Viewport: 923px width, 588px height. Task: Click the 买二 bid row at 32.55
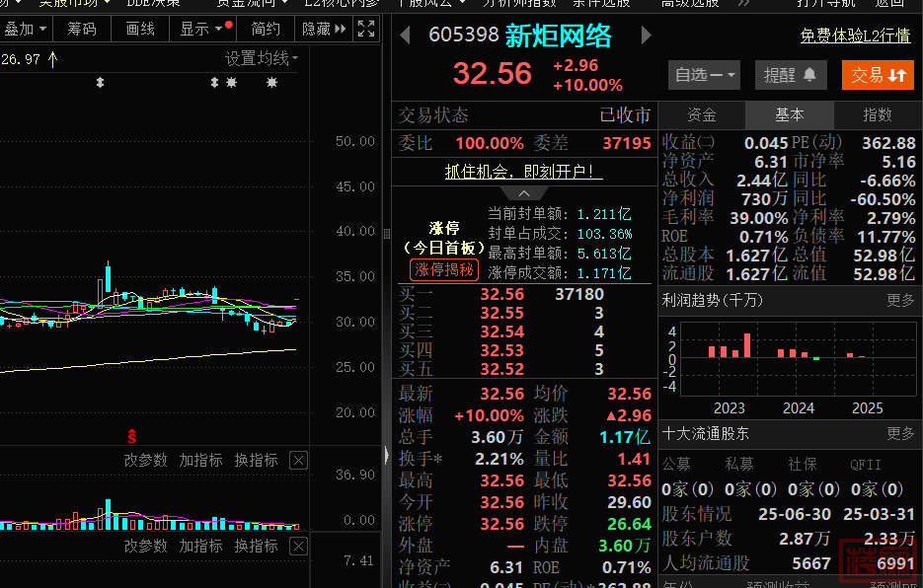click(524, 313)
